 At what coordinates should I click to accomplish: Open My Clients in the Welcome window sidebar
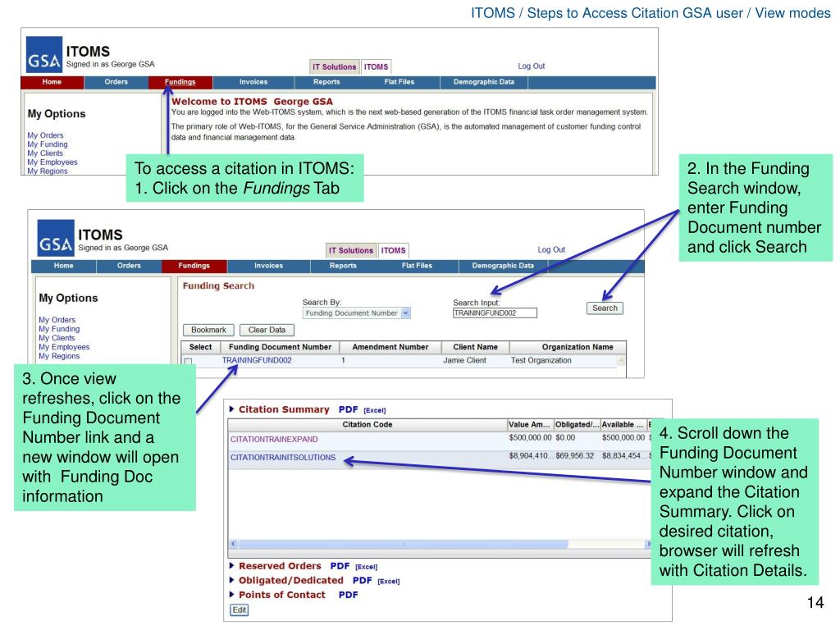pyautogui.click(x=45, y=153)
